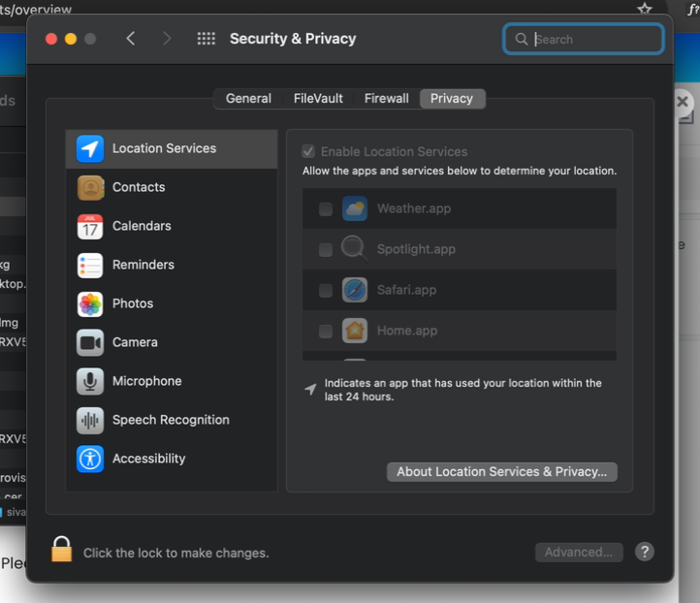Select the Microphone label in the list
The image size is (700, 603).
pos(146,382)
